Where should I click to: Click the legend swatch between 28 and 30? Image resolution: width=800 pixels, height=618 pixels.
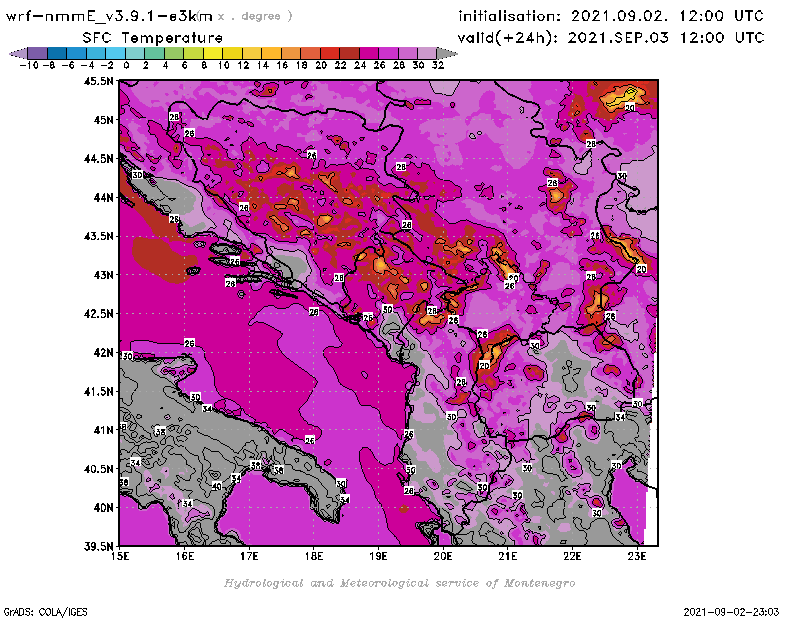pyautogui.click(x=407, y=53)
